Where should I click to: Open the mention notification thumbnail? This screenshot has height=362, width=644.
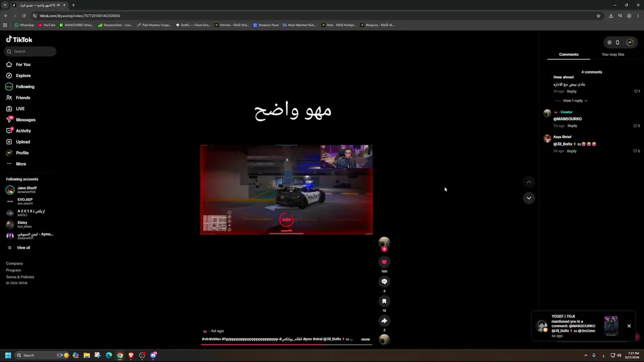(x=611, y=326)
